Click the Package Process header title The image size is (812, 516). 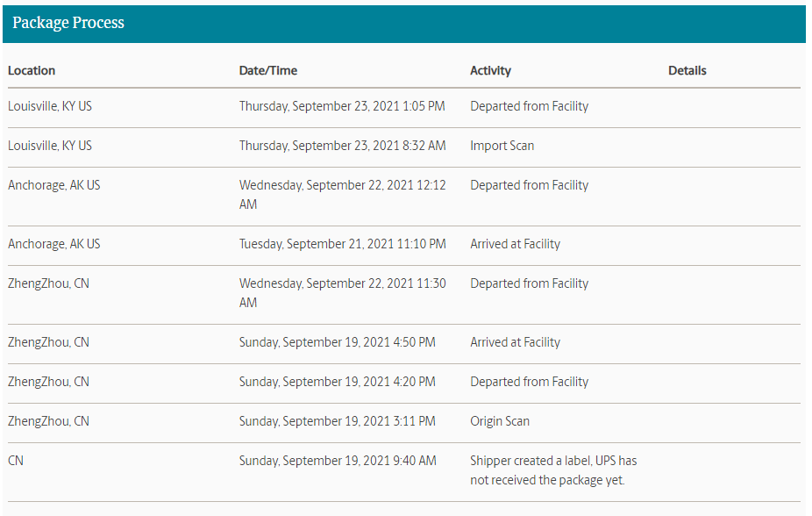pyautogui.click(x=68, y=24)
